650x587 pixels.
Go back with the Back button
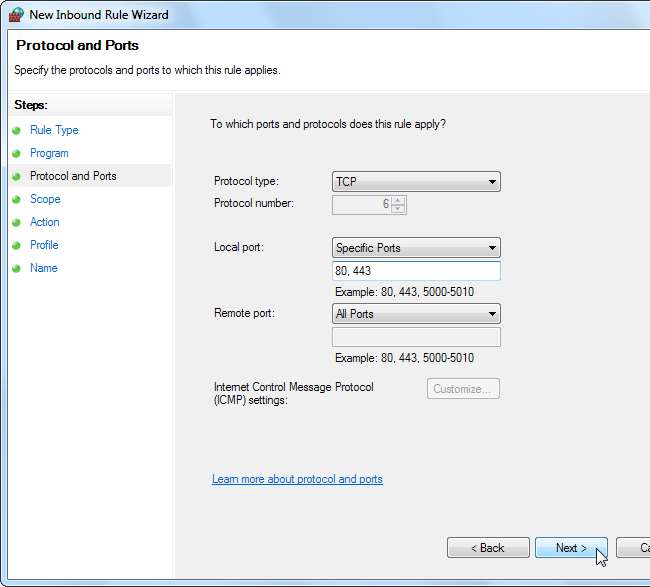click(x=488, y=548)
